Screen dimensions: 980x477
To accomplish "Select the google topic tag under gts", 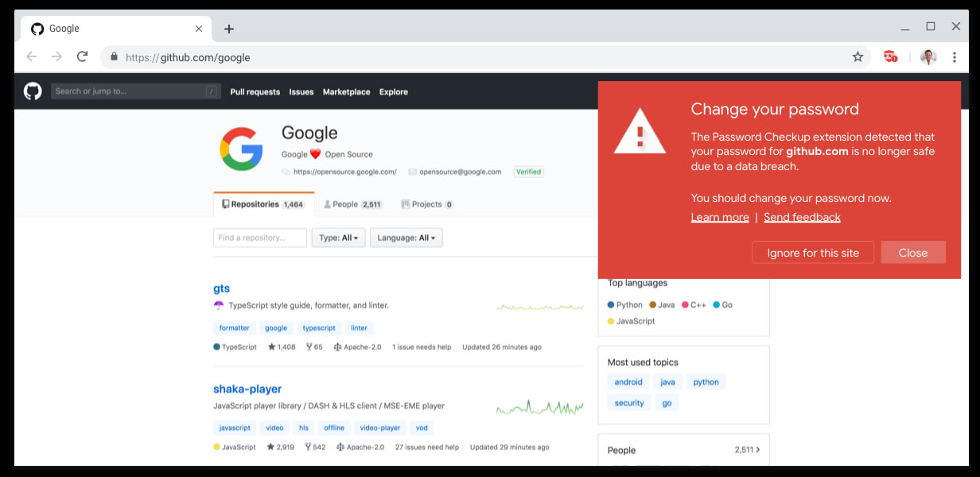I will click(x=276, y=328).
